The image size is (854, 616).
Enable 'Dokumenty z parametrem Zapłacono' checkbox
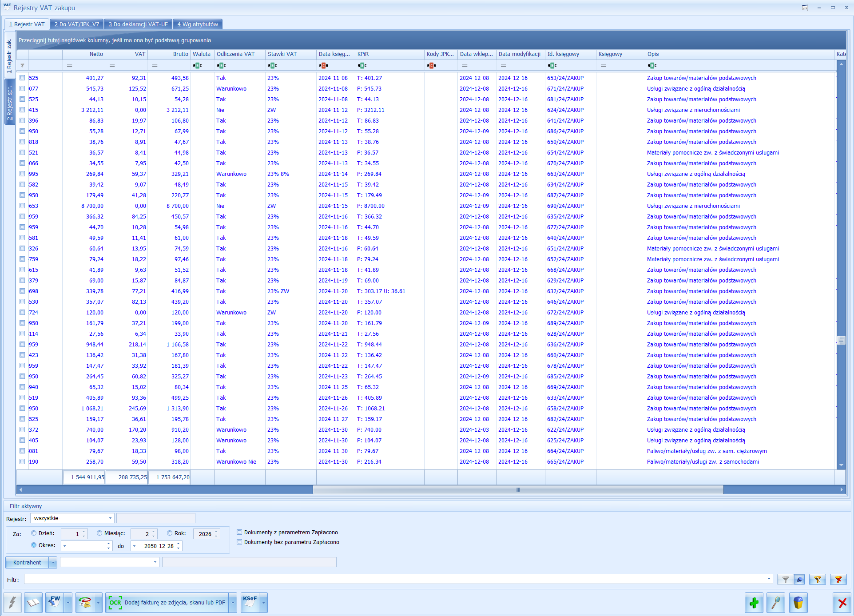point(239,532)
